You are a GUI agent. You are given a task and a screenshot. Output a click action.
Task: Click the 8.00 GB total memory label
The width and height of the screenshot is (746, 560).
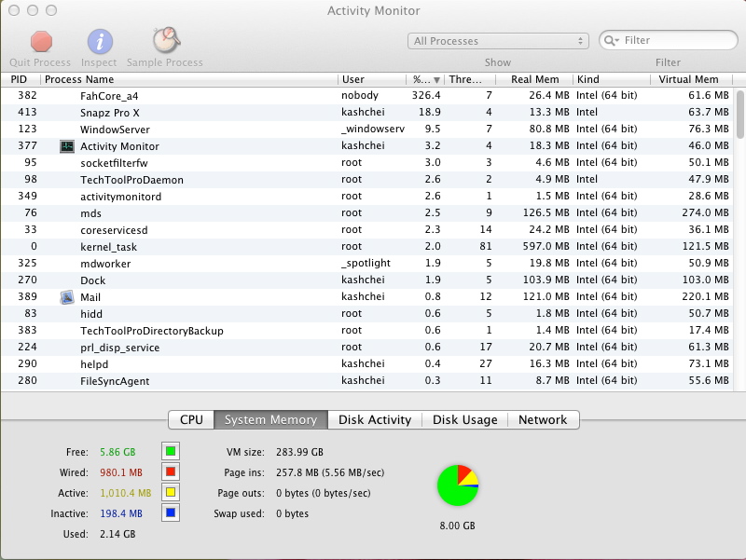tap(457, 526)
